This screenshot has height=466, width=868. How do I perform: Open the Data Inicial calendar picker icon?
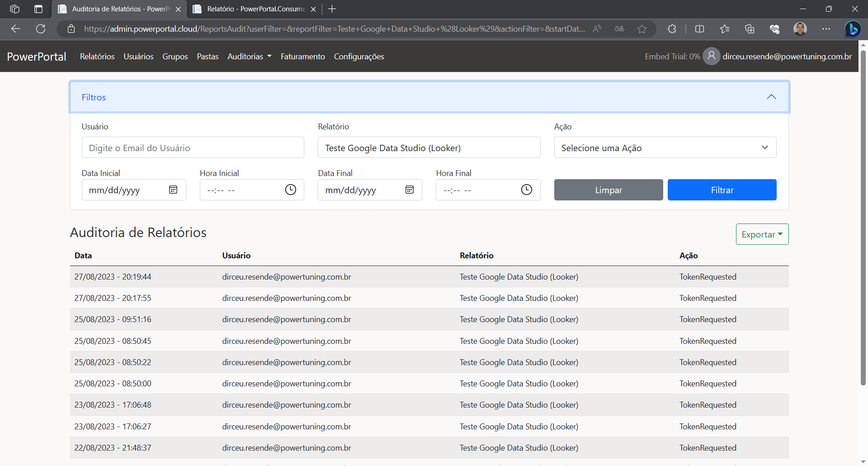(173, 190)
